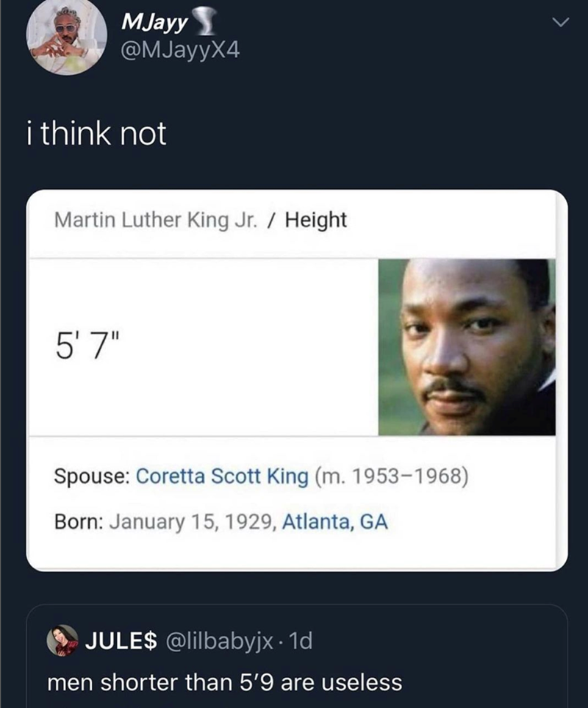Click the tornado emoji beside MJayy
Screen dimensions: 588x708
[x=209, y=23]
